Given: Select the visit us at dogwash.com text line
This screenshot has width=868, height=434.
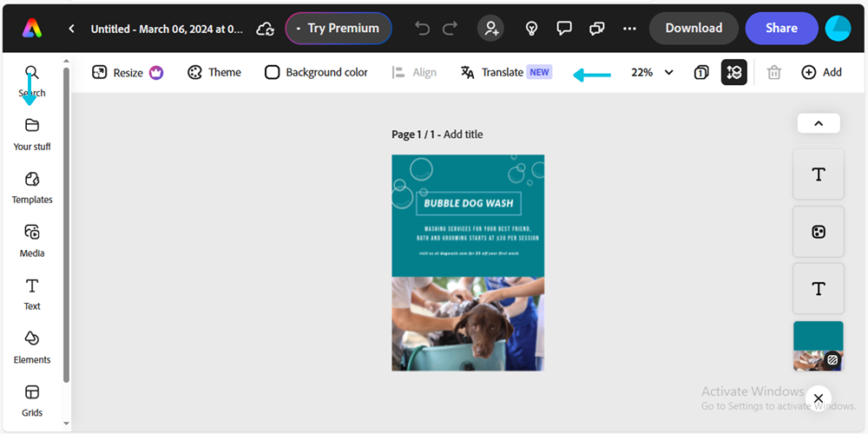Looking at the screenshot, I should click(x=469, y=253).
